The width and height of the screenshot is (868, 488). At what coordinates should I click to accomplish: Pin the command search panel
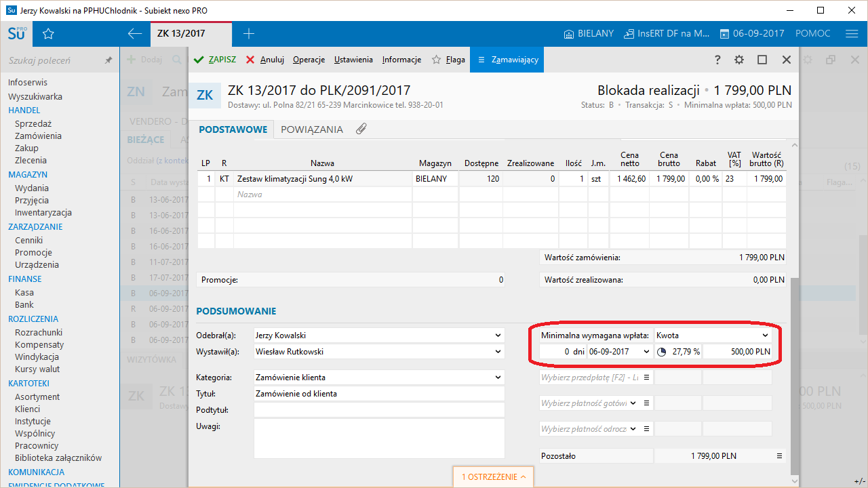[108, 60]
